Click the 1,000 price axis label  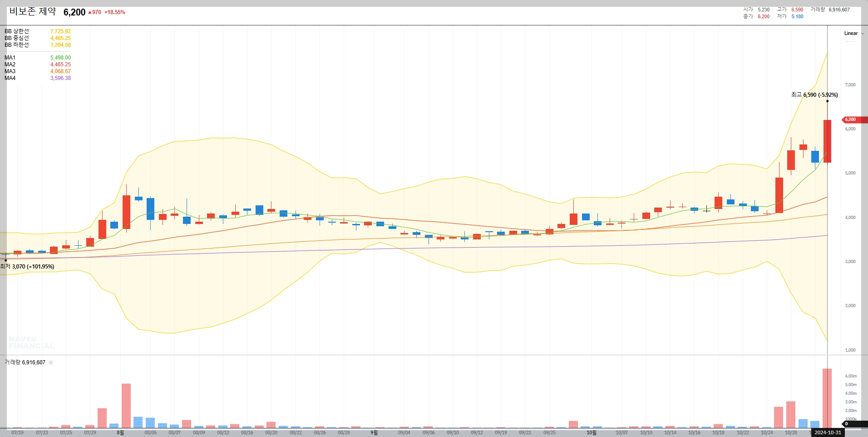click(x=850, y=350)
